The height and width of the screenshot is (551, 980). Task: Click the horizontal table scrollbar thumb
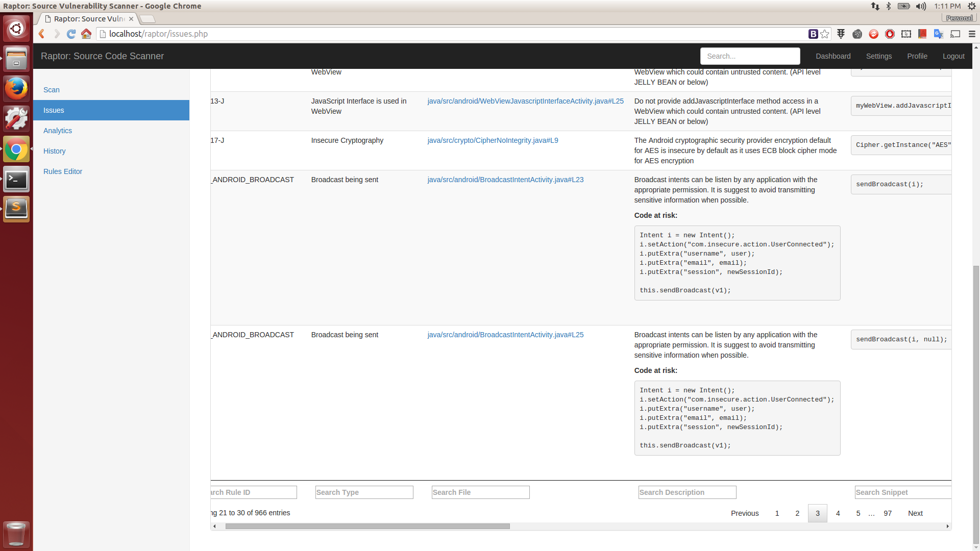pyautogui.click(x=367, y=526)
